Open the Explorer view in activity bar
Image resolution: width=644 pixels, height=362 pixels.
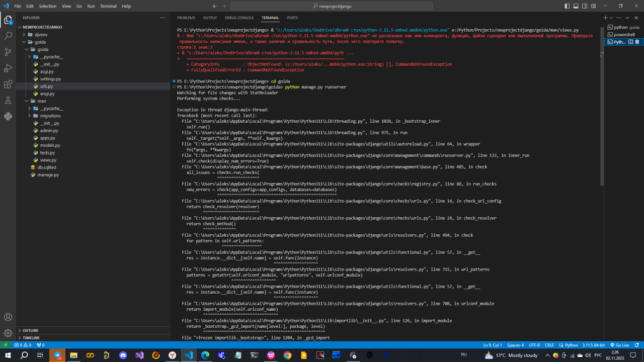pyautogui.click(x=8, y=20)
